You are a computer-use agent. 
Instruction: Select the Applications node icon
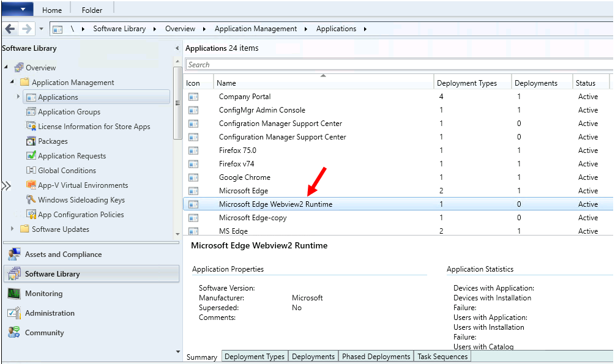(31, 97)
